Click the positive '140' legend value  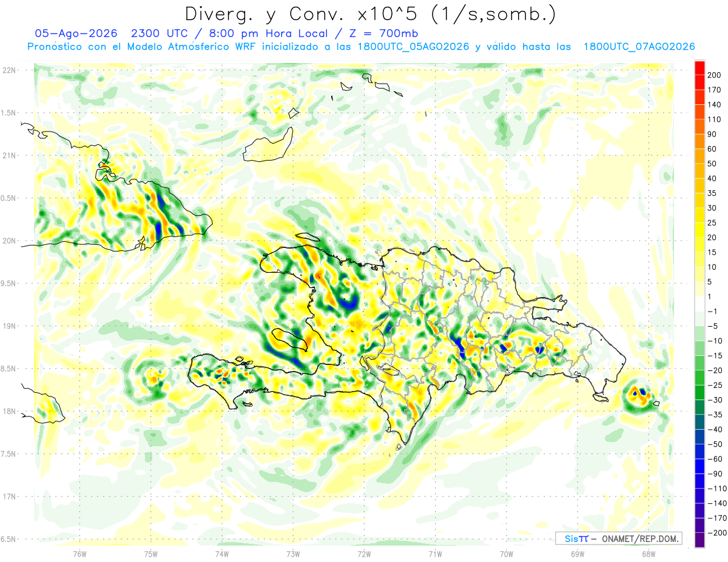click(x=715, y=104)
